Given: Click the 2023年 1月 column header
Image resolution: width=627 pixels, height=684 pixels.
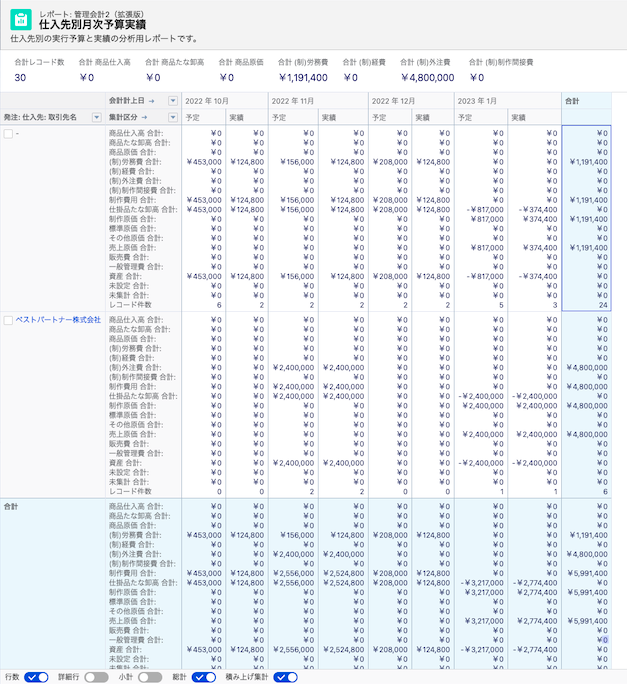Looking at the screenshot, I should click(x=477, y=101).
